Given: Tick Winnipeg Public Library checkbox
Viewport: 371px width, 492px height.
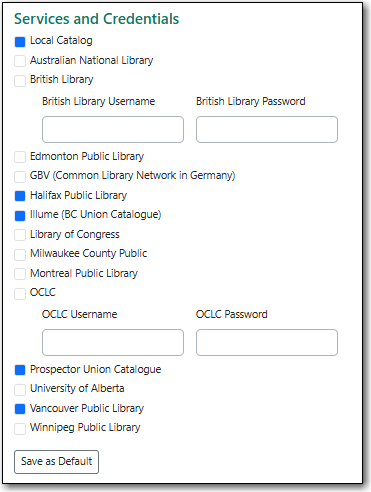Looking at the screenshot, I should (20, 429).
